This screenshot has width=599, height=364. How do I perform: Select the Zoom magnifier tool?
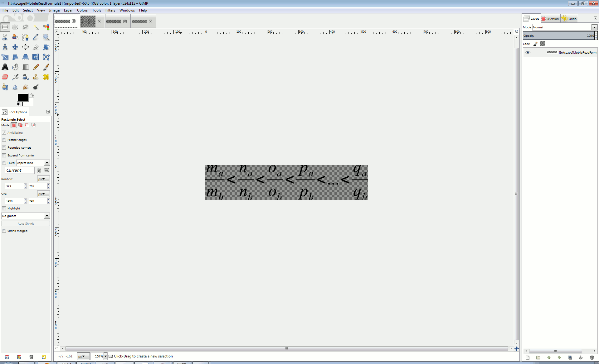tap(46, 37)
